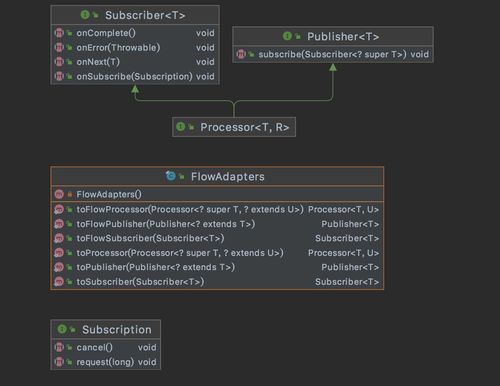Click the inheritance arrowhead pointing to Publisher<T>

point(333,67)
